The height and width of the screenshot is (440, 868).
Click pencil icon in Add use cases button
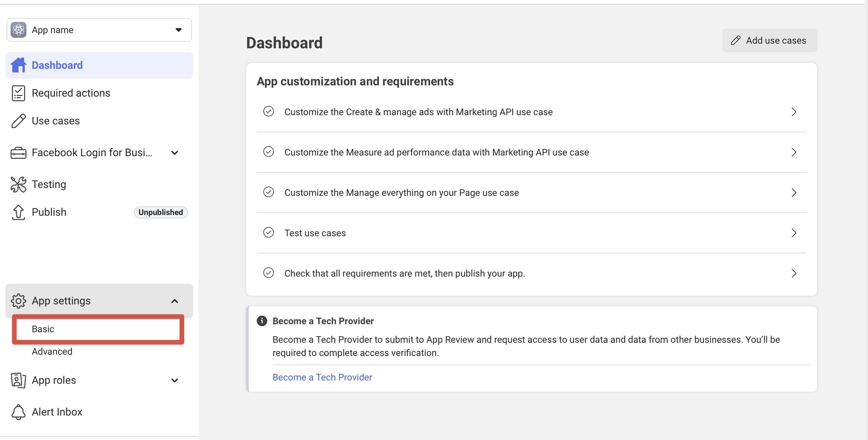point(736,40)
